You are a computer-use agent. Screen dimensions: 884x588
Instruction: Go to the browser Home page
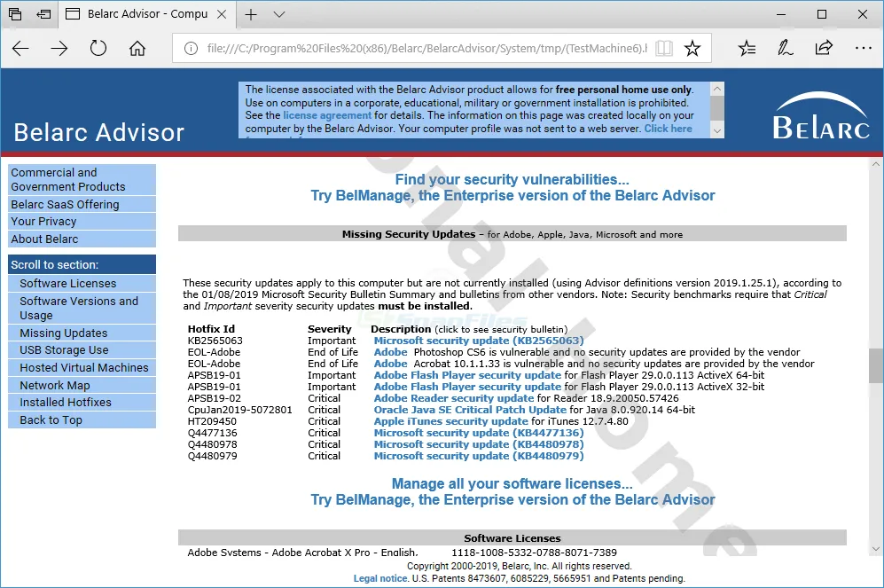click(x=137, y=49)
